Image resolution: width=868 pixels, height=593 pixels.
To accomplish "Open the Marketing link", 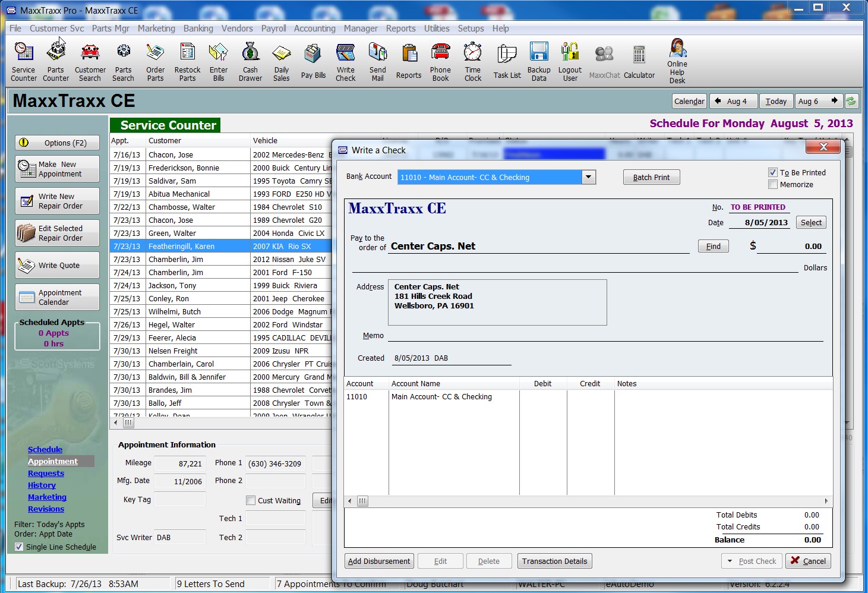I will pyautogui.click(x=47, y=497).
